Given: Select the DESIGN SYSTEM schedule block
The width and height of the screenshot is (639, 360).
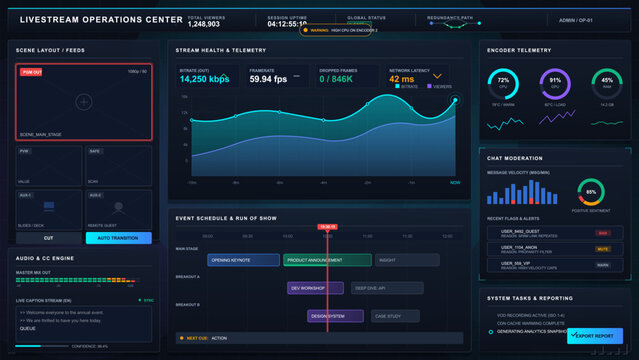Looking at the screenshot, I should tap(335, 316).
